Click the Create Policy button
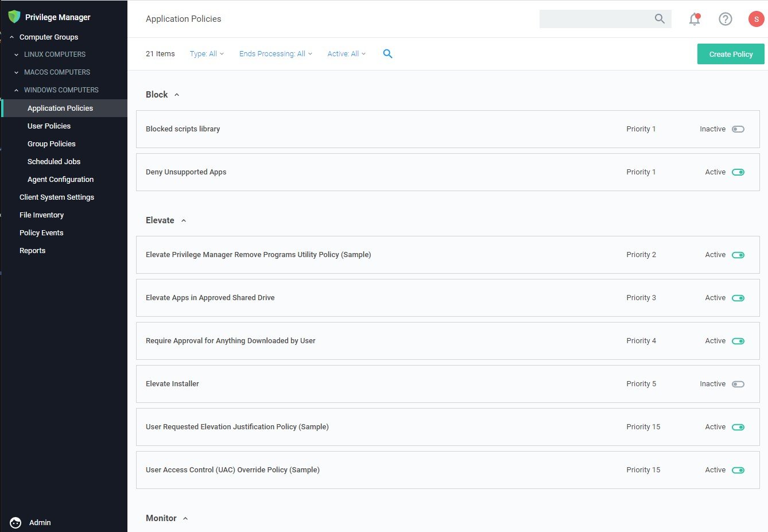The image size is (768, 532). tap(731, 54)
